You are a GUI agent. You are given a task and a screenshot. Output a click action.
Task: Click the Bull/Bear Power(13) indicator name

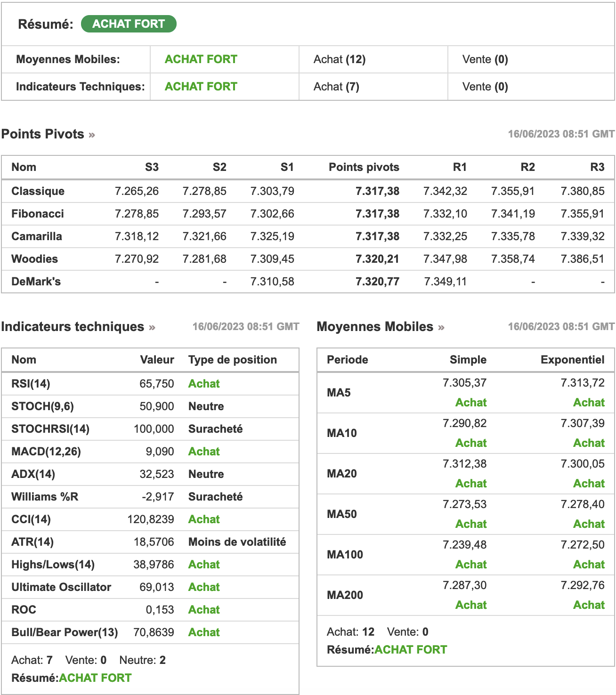pos(65,632)
